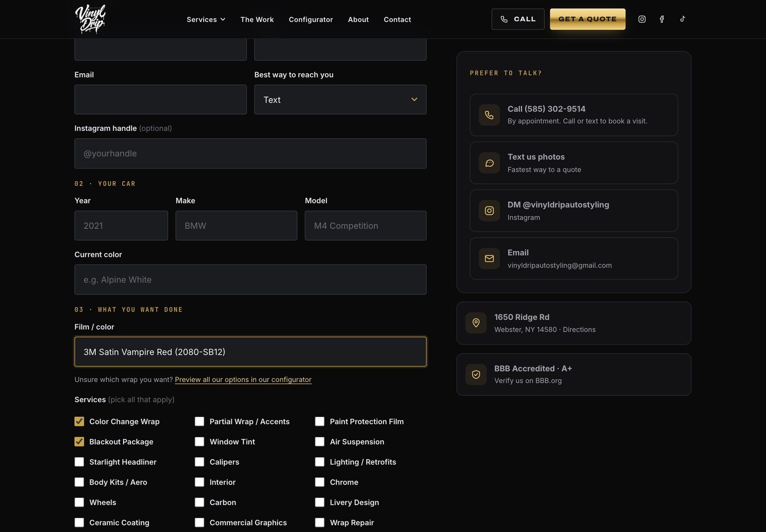Navigate to the About page

[x=358, y=20]
